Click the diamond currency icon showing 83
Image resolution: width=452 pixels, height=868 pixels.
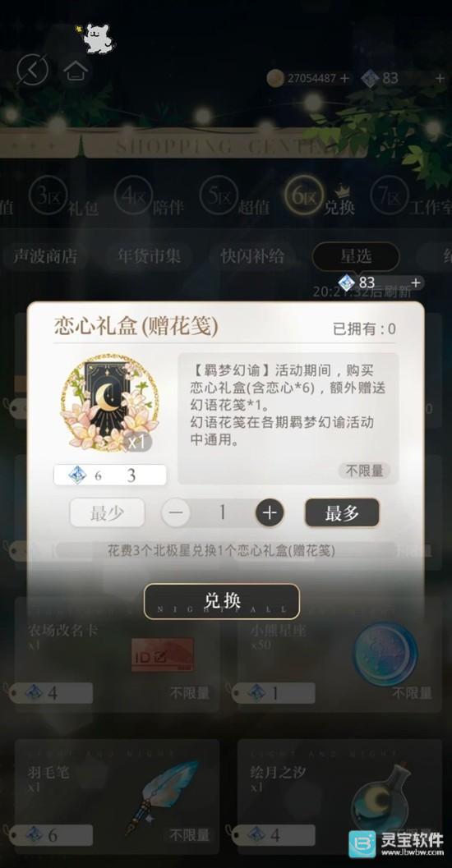370,79
